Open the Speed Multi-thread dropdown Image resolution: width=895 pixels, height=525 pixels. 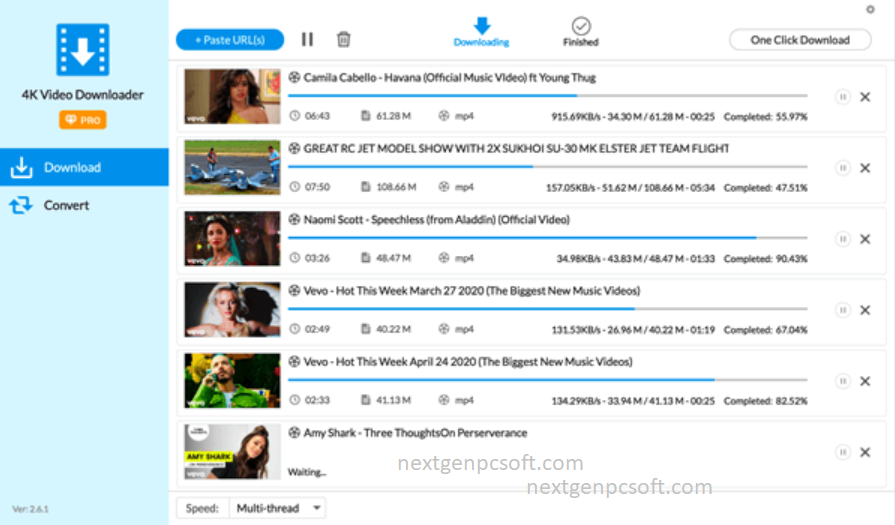pyautogui.click(x=277, y=508)
